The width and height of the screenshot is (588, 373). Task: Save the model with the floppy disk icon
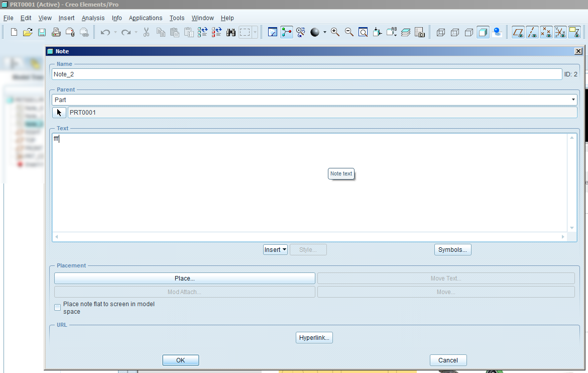pos(42,32)
